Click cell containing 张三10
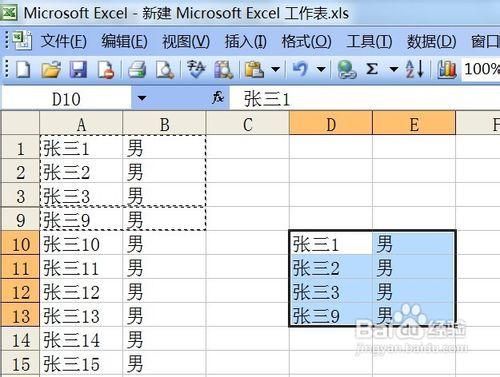500x377 pixels. (x=81, y=244)
